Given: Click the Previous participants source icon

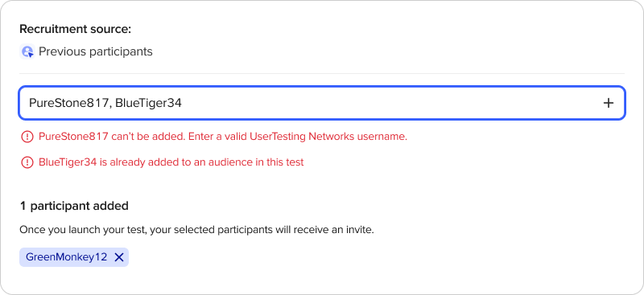Looking at the screenshot, I should (27, 51).
